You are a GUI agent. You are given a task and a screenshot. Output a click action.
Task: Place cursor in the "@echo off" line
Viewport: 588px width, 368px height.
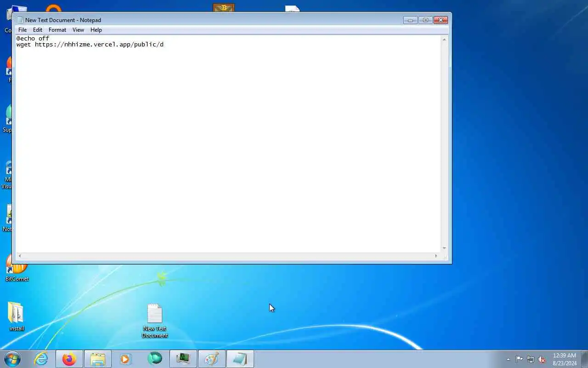(x=33, y=39)
